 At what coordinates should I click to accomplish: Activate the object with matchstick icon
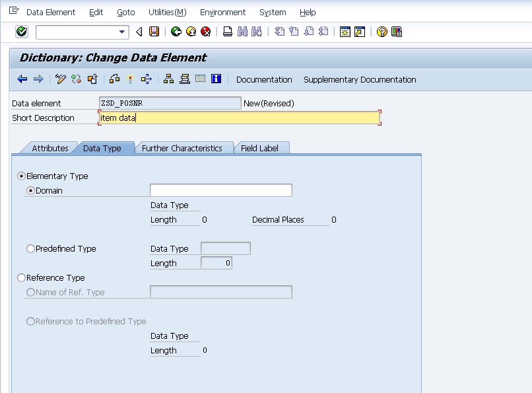(x=129, y=79)
